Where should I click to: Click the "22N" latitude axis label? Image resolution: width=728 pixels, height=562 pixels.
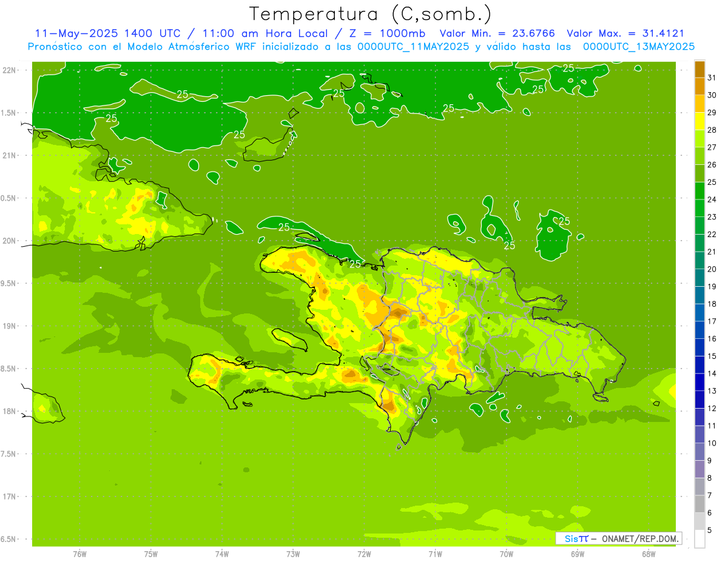click(x=10, y=70)
